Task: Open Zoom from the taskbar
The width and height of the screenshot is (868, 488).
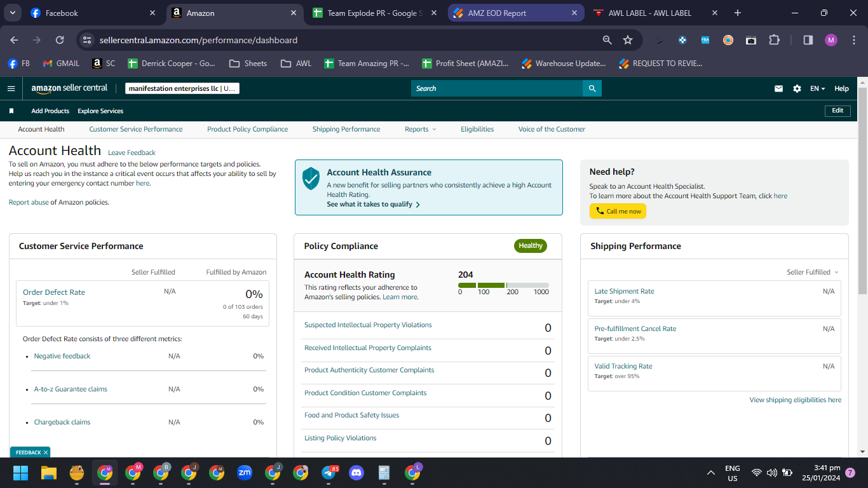Action: [x=245, y=473]
